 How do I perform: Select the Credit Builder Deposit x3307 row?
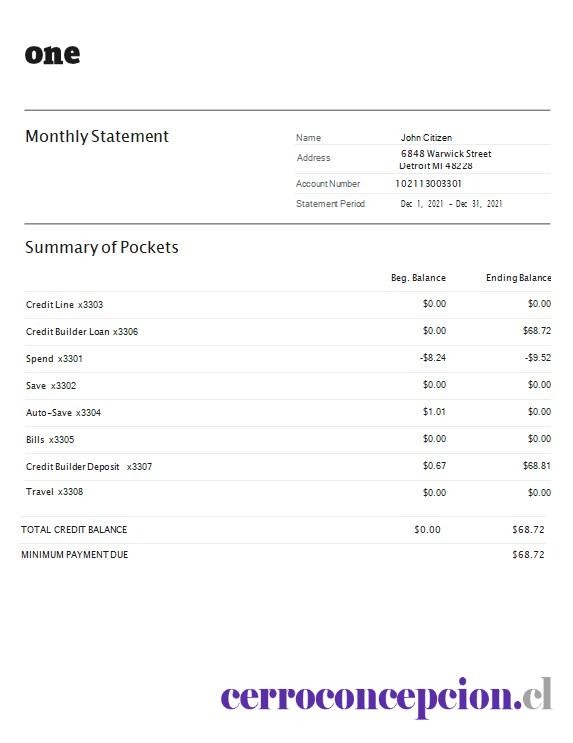coord(288,466)
